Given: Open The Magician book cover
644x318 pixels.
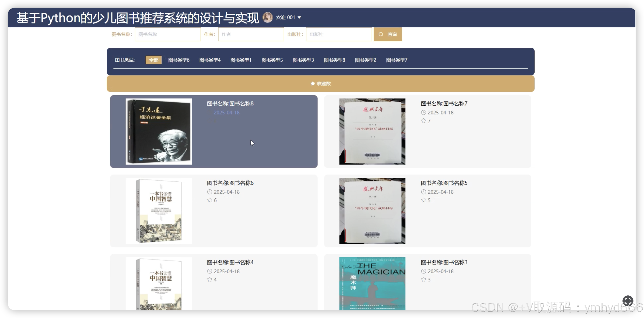Looking at the screenshot, I should 372,283.
